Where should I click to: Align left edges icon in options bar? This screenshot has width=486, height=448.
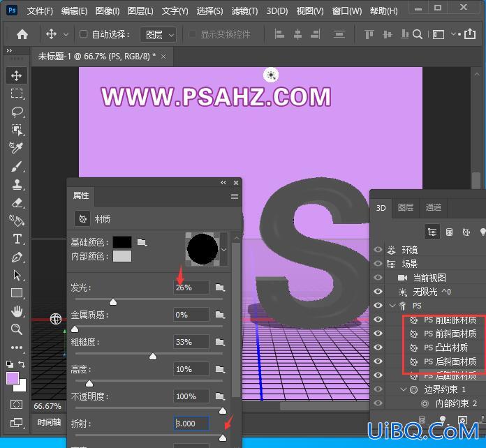pyautogui.click(x=279, y=34)
